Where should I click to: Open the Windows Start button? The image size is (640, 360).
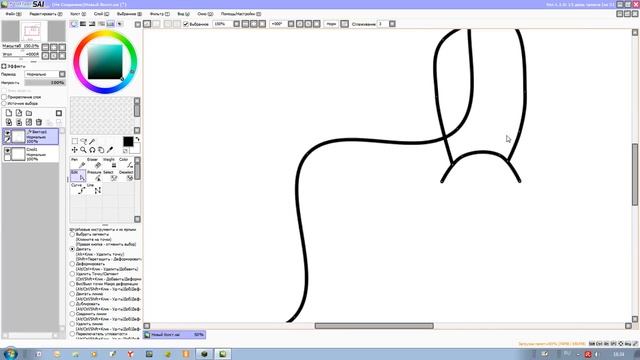tap(10, 353)
